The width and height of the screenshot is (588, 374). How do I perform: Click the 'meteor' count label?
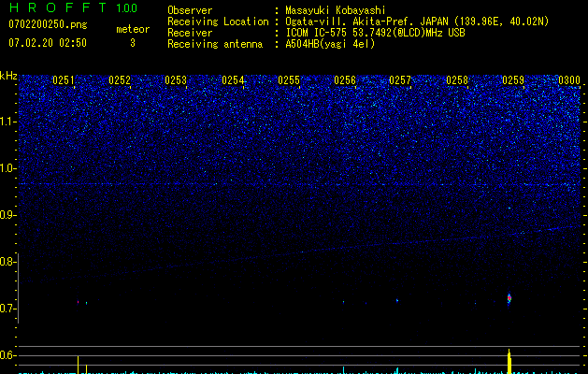tap(133, 29)
